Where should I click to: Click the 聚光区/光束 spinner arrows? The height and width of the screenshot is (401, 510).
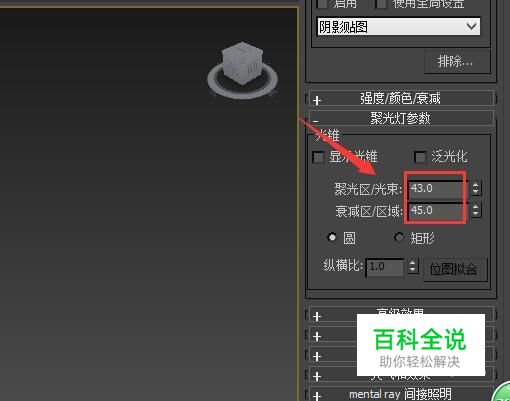pos(476,188)
